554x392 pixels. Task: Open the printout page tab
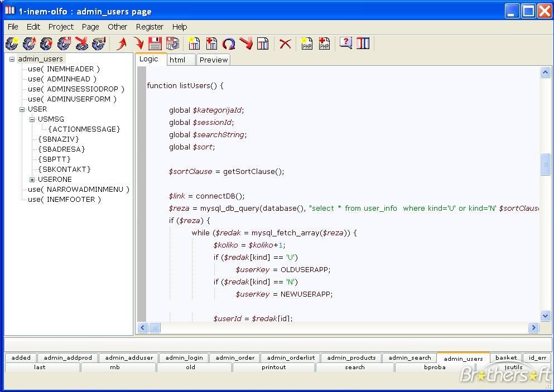(274, 367)
